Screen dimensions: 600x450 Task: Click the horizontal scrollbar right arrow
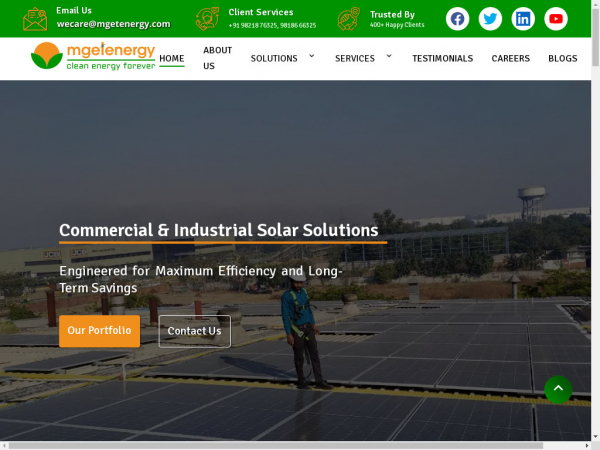pyautogui.click(x=587, y=446)
